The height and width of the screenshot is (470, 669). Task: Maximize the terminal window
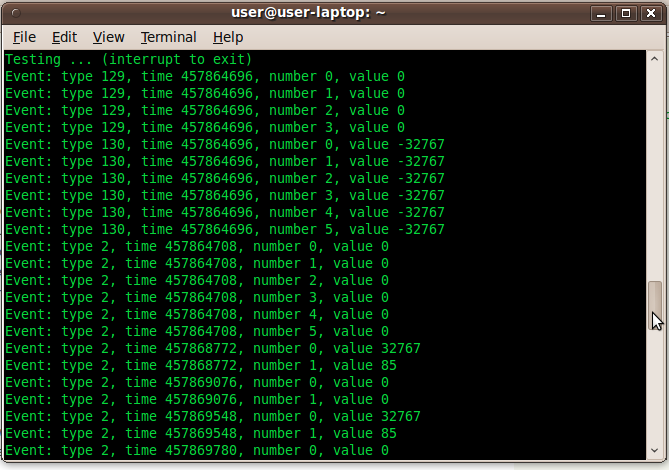pos(626,14)
